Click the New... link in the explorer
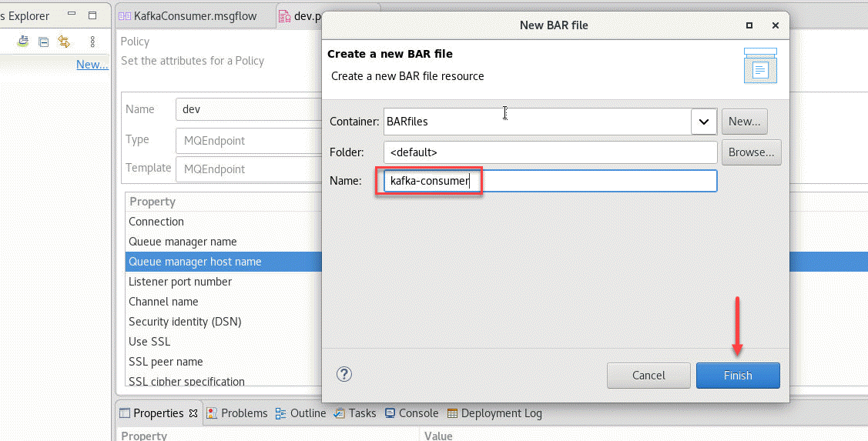868x441 pixels. pos(92,65)
